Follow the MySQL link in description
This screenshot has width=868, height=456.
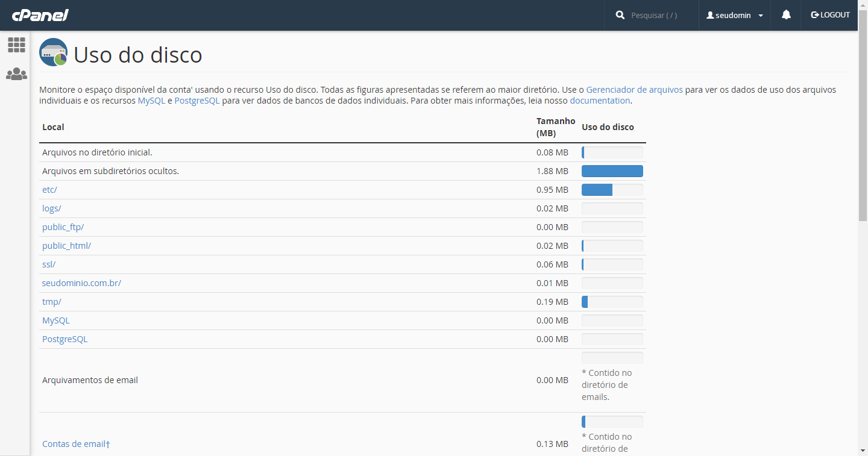pos(151,101)
